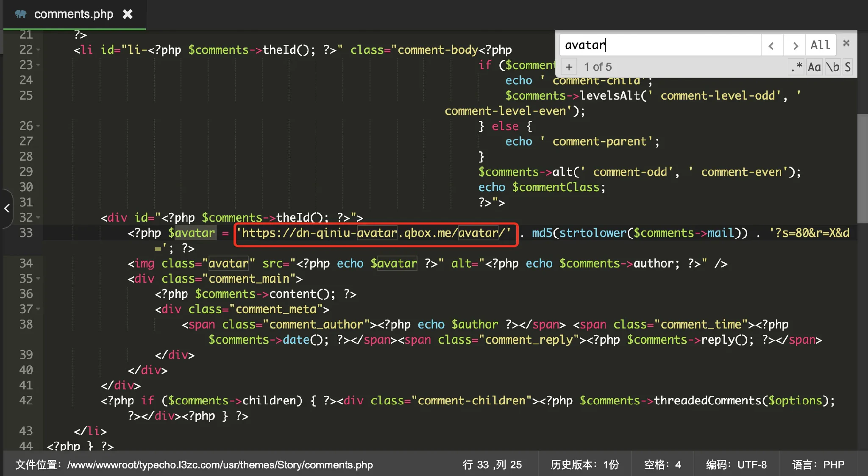Go to previous search match arrow
This screenshot has width=868, height=476.
pos(771,45)
